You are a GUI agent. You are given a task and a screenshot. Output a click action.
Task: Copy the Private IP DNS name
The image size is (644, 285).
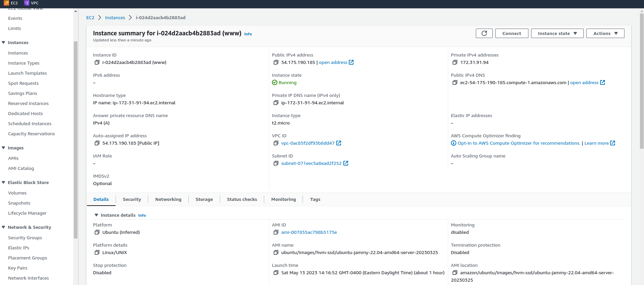pyautogui.click(x=276, y=103)
